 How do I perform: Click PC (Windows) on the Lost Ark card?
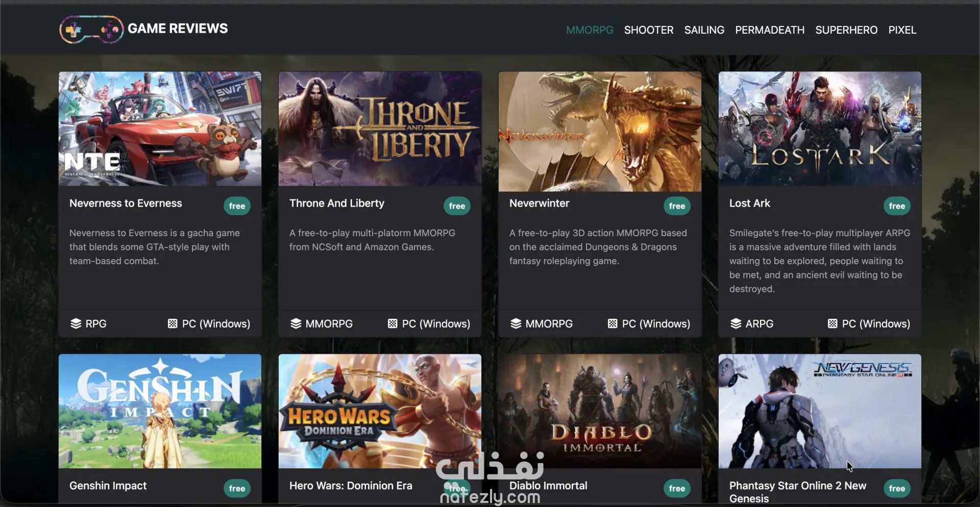(876, 323)
